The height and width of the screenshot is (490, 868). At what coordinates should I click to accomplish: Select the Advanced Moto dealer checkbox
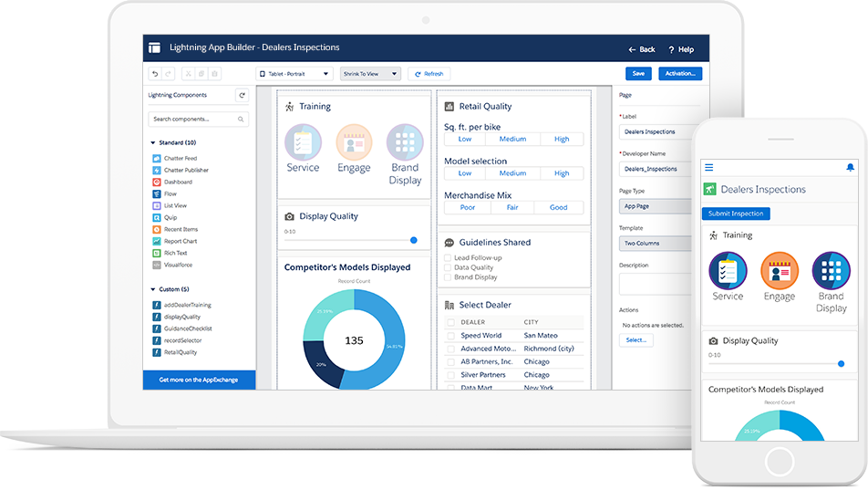(x=450, y=349)
